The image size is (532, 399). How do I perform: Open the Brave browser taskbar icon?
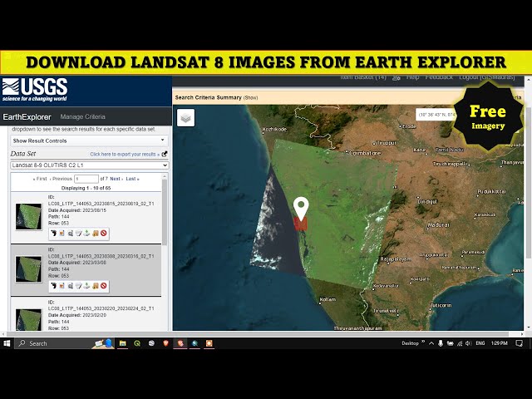pos(166,343)
